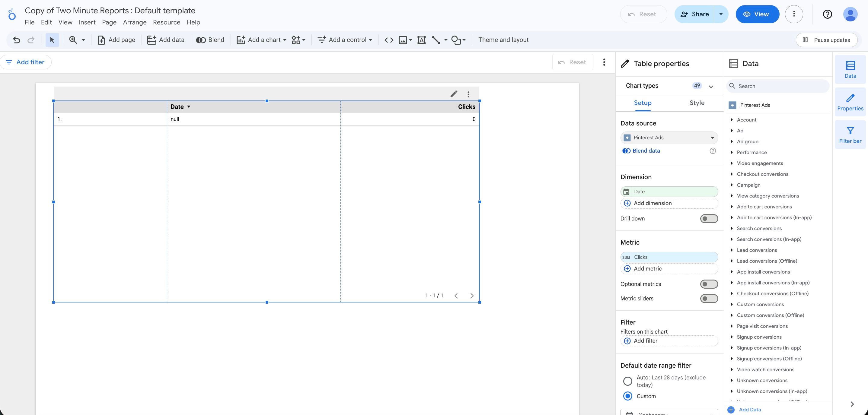The image size is (868, 415).
Task: Open the Arrange menu
Action: click(134, 22)
